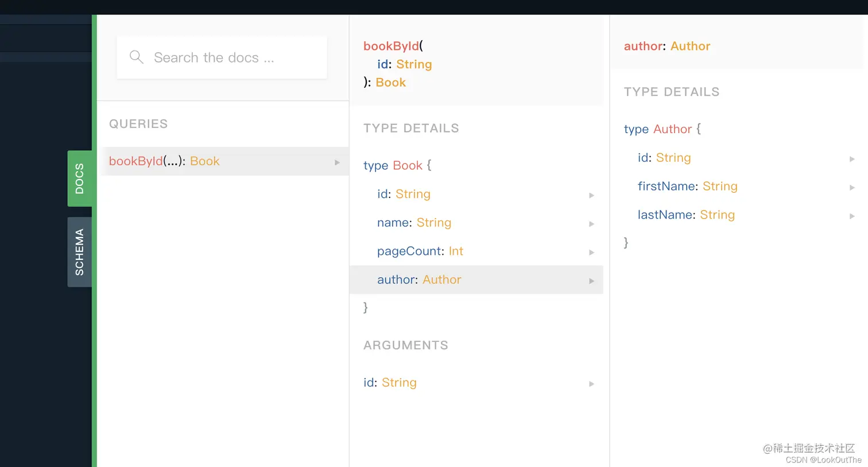The width and height of the screenshot is (868, 467).
Task: Expand firstName: String in Author type
Action: 852,187
